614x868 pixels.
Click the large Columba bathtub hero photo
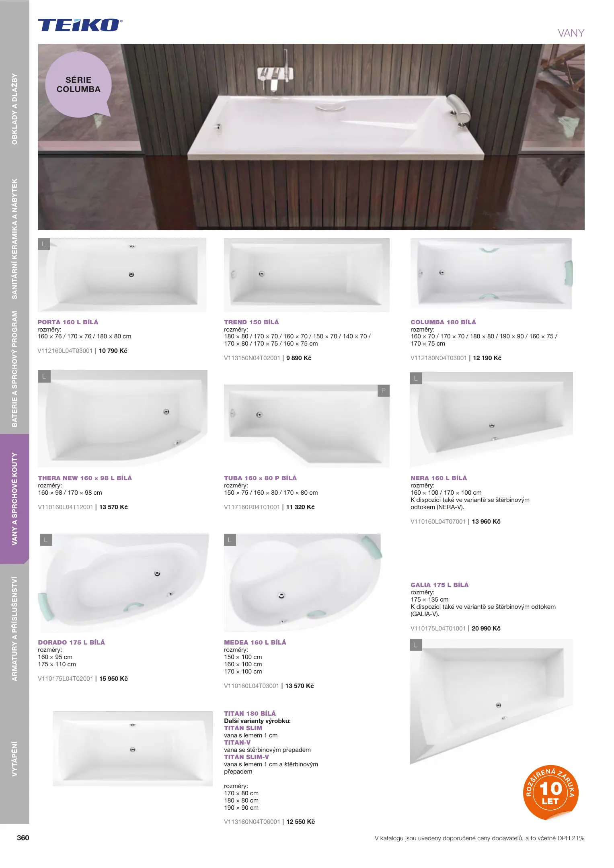[x=311, y=137]
